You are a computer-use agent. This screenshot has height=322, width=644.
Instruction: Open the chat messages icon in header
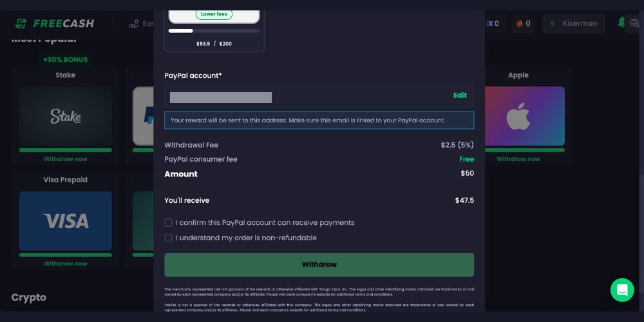[x=634, y=23]
